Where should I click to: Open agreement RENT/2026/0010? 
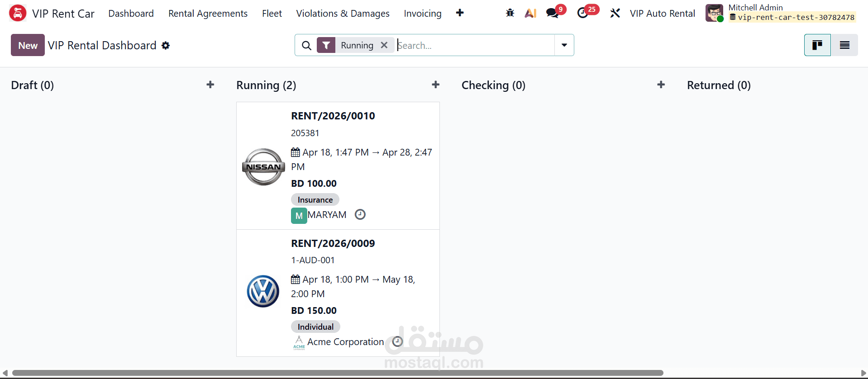click(333, 116)
